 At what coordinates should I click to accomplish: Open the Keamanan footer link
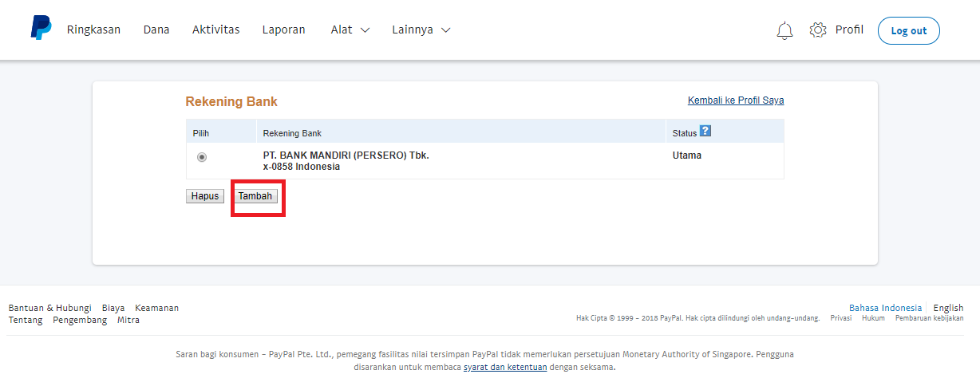(x=156, y=308)
